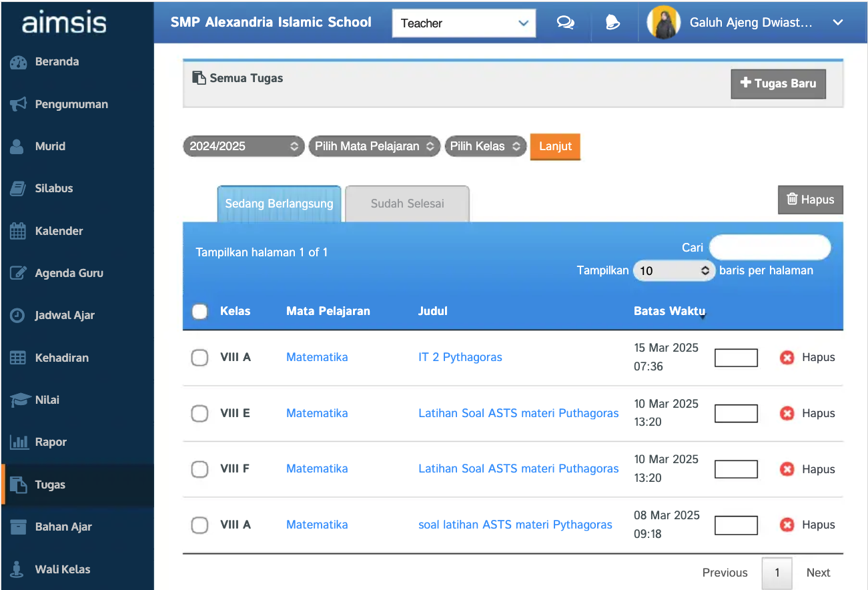Switch to the Sudah Selesai tab
Screen dimensions: 868x590
click(x=407, y=204)
